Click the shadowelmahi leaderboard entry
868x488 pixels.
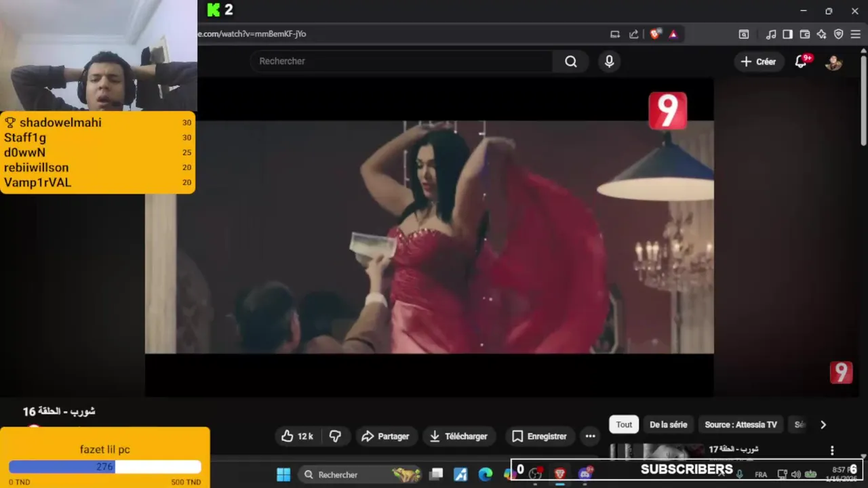click(98, 123)
